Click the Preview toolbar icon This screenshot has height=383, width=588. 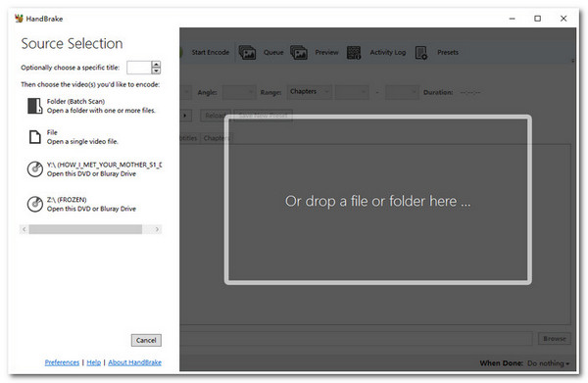click(299, 53)
